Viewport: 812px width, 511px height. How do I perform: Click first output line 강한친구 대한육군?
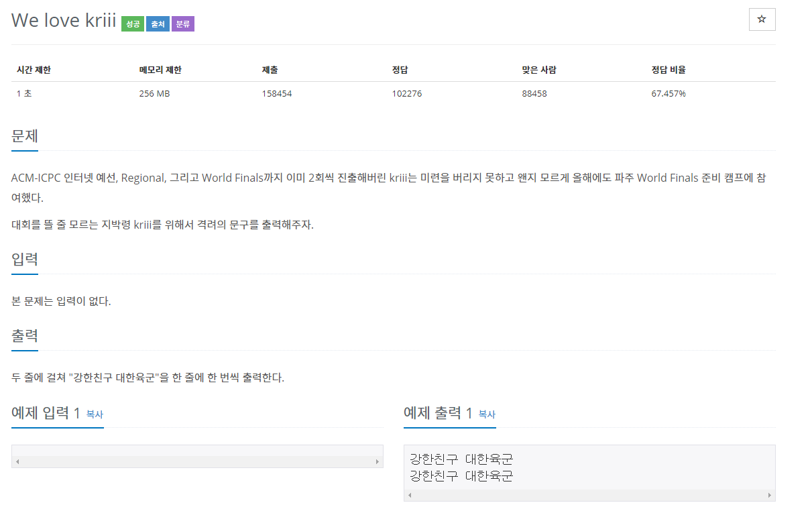tap(461, 459)
